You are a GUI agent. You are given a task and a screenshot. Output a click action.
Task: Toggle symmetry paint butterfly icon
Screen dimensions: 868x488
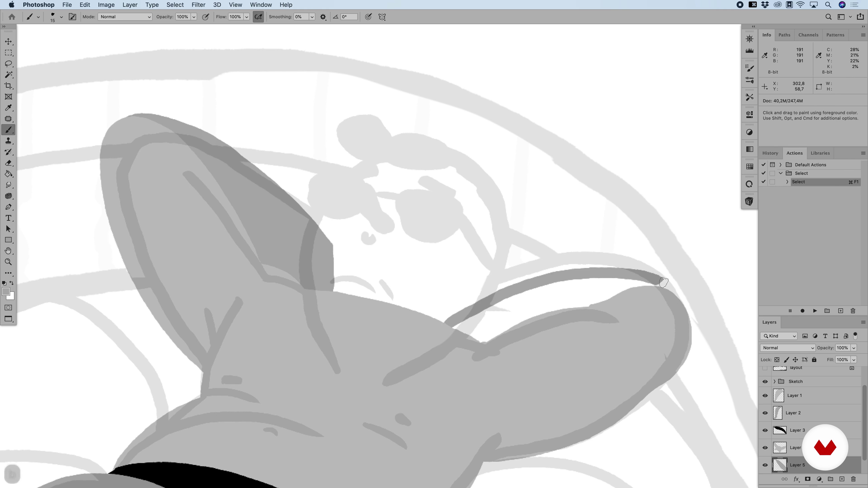pyautogui.click(x=382, y=17)
